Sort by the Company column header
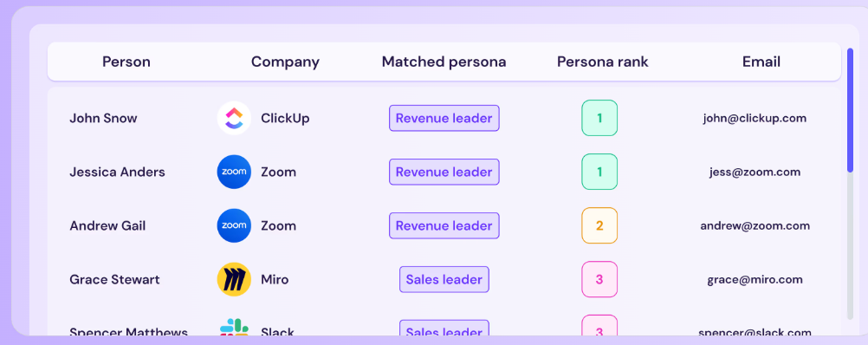This screenshot has width=868, height=345. (285, 62)
